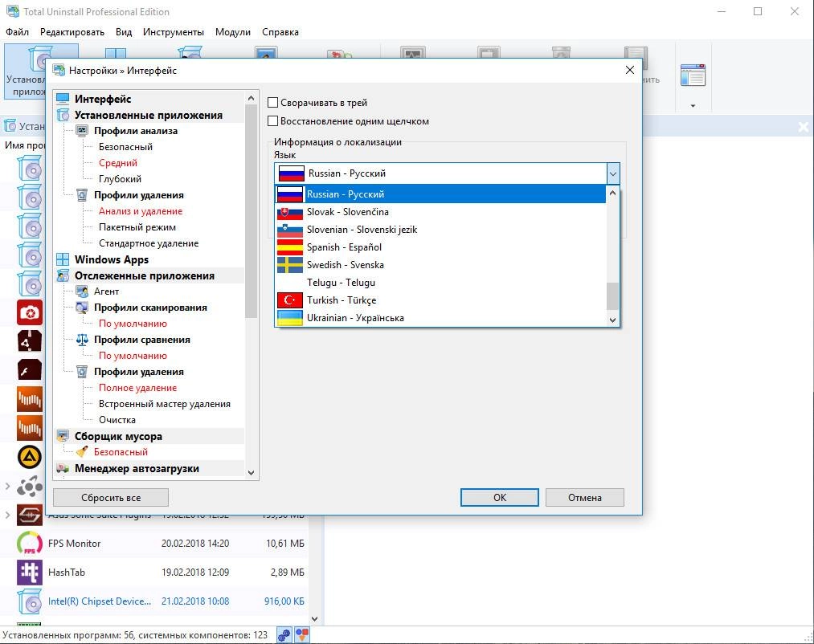Click the colored shapes status bar icon
The image size is (814, 644).
click(x=302, y=634)
